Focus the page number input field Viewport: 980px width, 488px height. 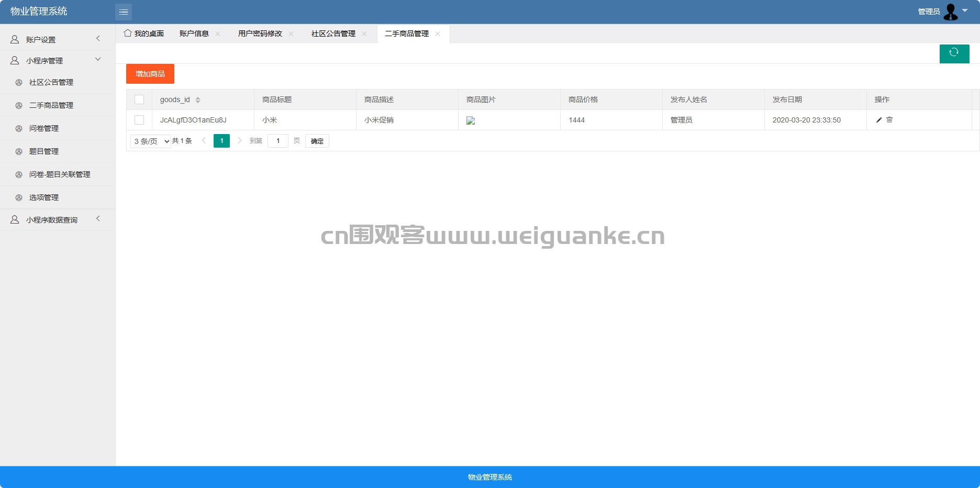pyautogui.click(x=278, y=141)
